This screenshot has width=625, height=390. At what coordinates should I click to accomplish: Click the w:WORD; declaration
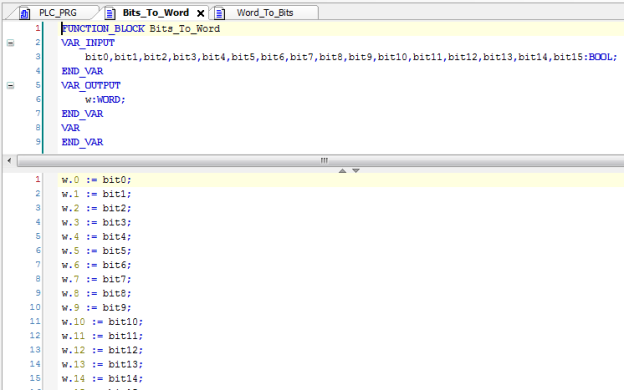[105, 100]
